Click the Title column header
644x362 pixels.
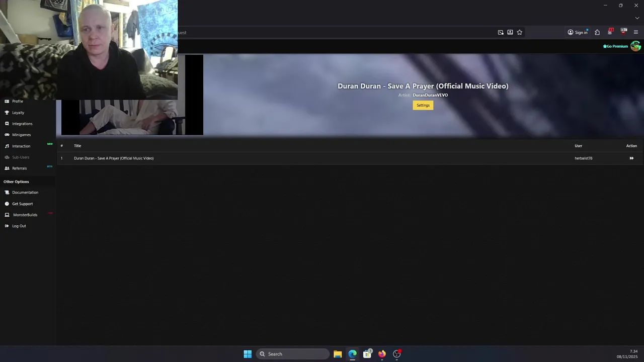(x=77, y=146)
